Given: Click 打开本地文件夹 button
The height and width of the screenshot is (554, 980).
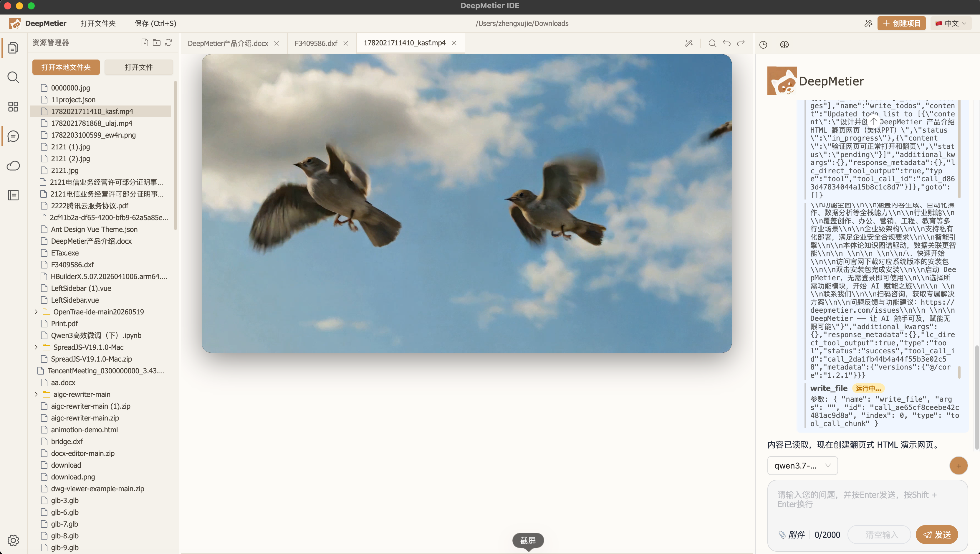Looking at the screenshot, I should tap(66, 67).
